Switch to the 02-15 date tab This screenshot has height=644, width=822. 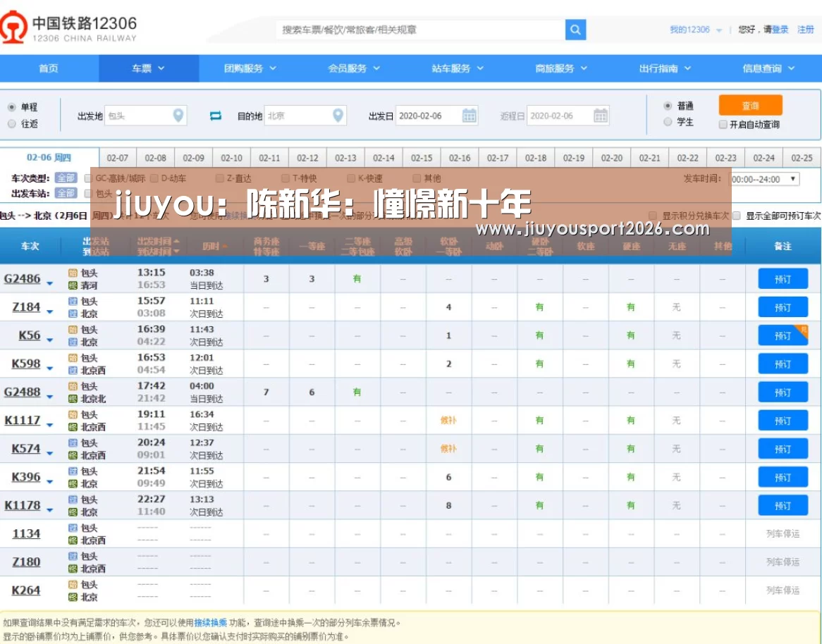click(x=422, y=158)
